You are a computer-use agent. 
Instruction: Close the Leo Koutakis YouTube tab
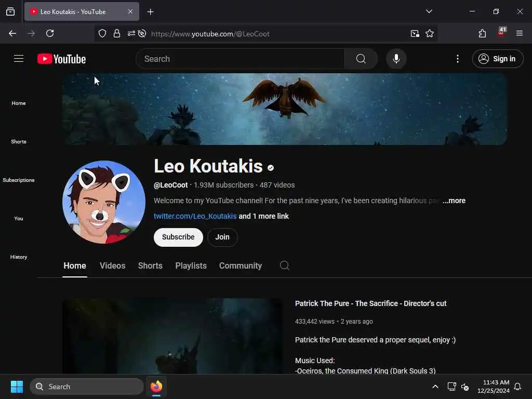coord(130,11)
